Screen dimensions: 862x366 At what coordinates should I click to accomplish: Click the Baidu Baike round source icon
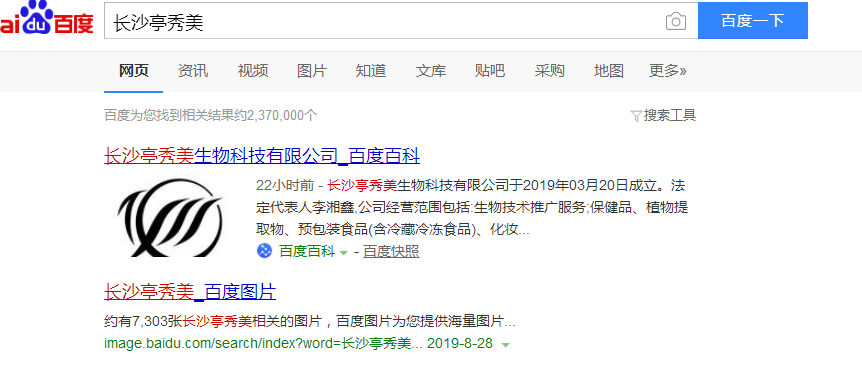pos(264,251)
